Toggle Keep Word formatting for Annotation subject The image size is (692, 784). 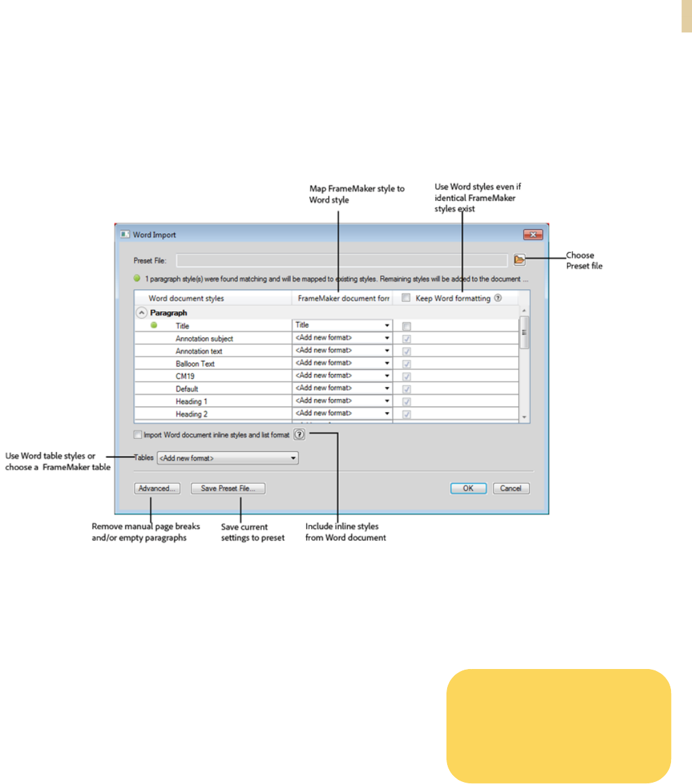(x=407, y=338)
